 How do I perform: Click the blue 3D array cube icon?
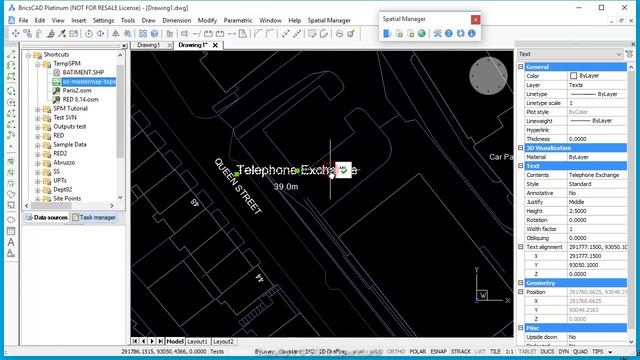154,33
